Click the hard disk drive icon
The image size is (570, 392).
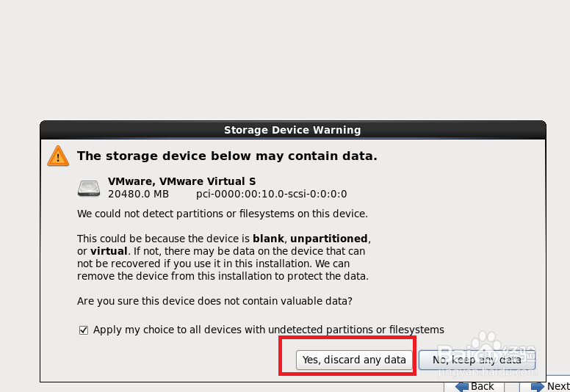pos(89,188)
